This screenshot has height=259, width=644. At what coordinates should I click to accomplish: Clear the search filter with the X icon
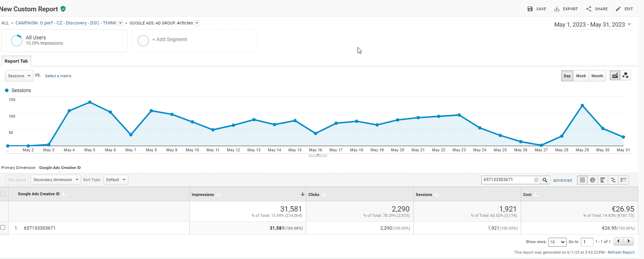point(536,180)
